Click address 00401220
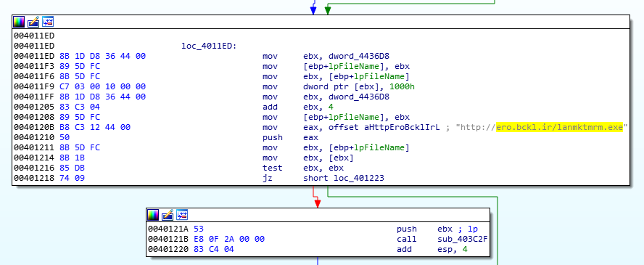Screen dimensions: 644x265 [x=168, y=249]
